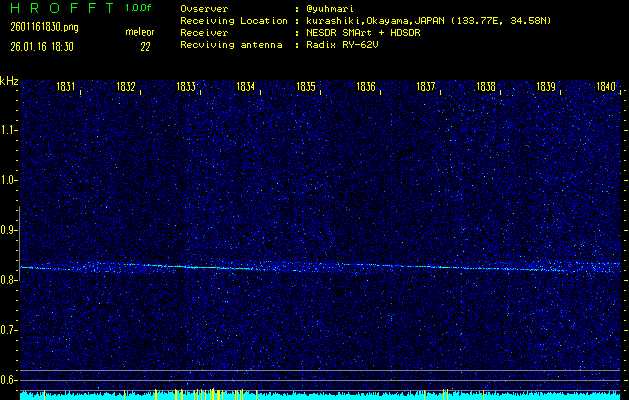
Task: Select the 1833 time tick
Action: (186, 88)
